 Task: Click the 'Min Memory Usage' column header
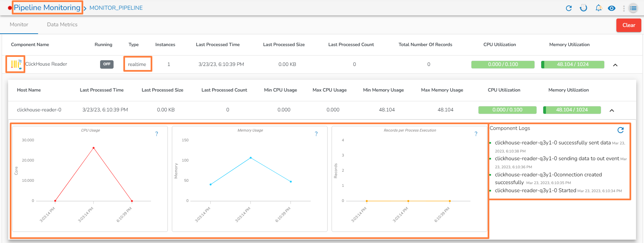click(x=384, y=90)
